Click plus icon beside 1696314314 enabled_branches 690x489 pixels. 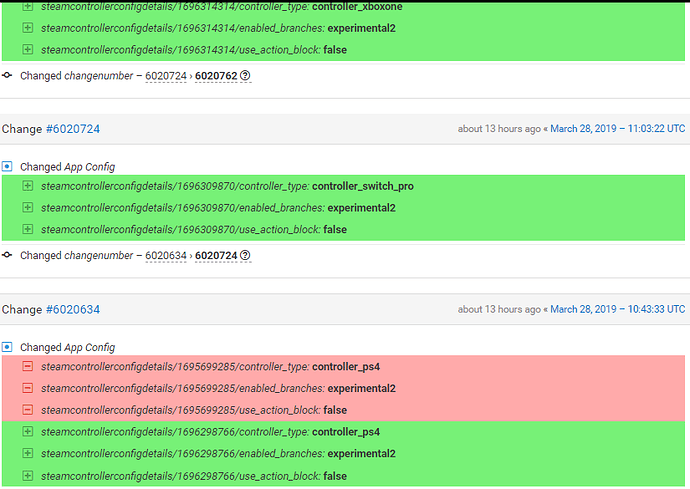pyautogui.click(x=28, y=28)
